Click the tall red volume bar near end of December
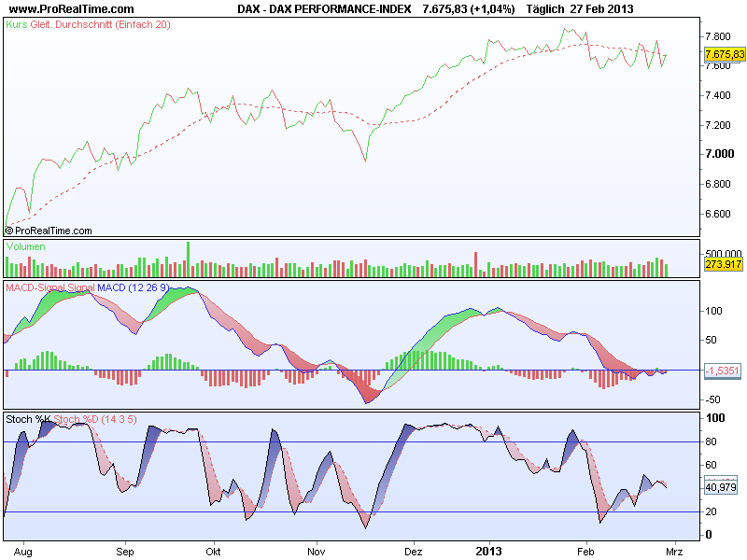Image resolution: width=747 pixels, height=560 pixels. 475,264
